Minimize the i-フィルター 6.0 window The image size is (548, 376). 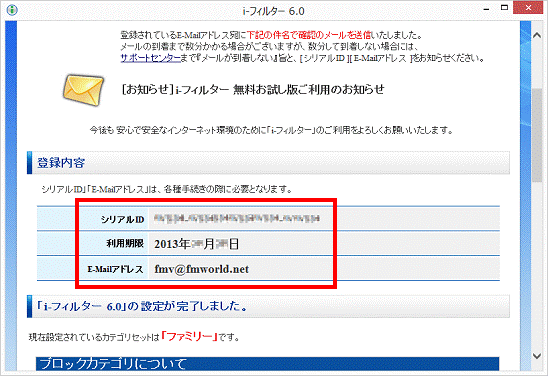point(486,9)
